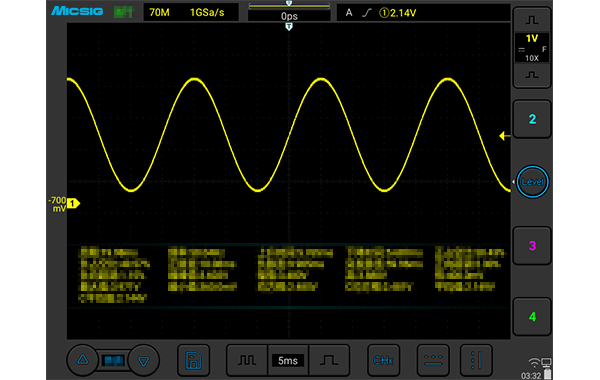Select the CHx channel menu button
The width and height of the screenshot is (600, 380).
tap(383, 360)
